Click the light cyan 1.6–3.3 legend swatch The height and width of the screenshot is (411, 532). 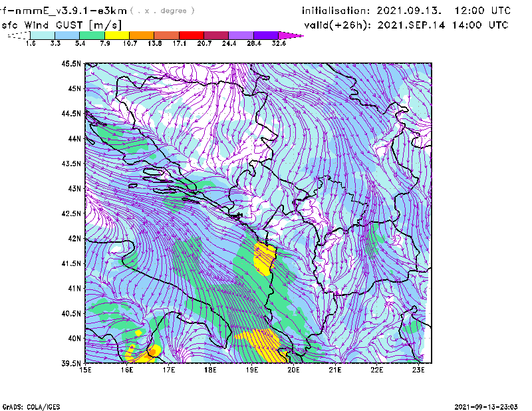[43, 35]
